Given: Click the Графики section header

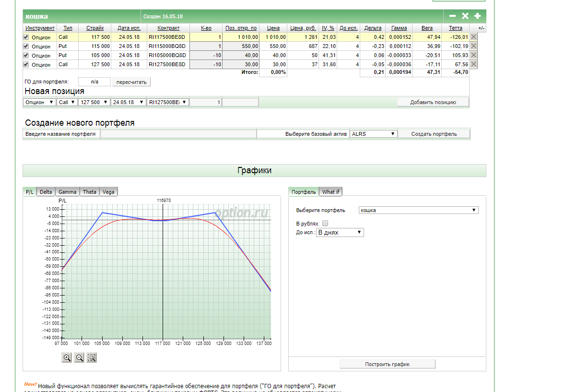Looking at the screenshot, I should [255, 170].
